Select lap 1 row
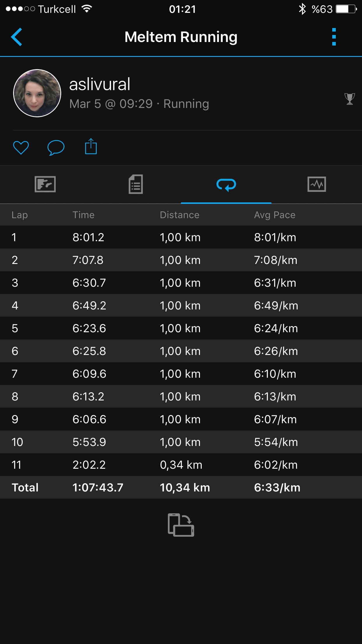 [181, 237]
